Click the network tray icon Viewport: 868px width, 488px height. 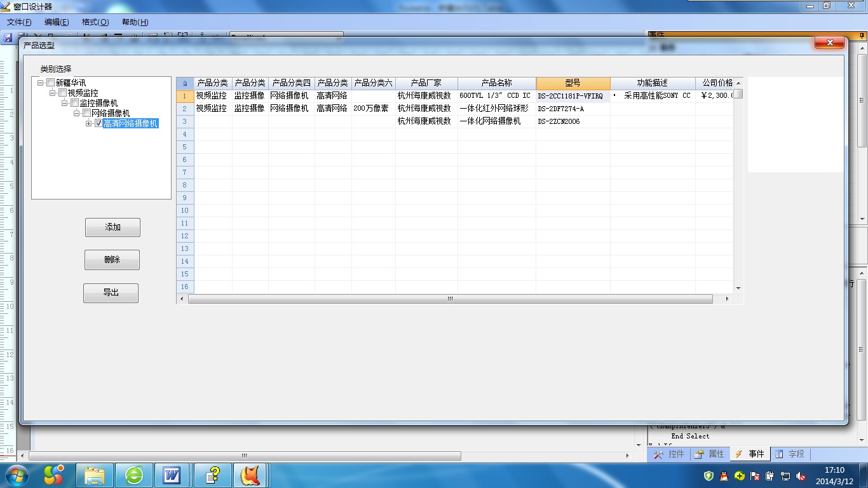pyautogui.click(x=785, y=475)
